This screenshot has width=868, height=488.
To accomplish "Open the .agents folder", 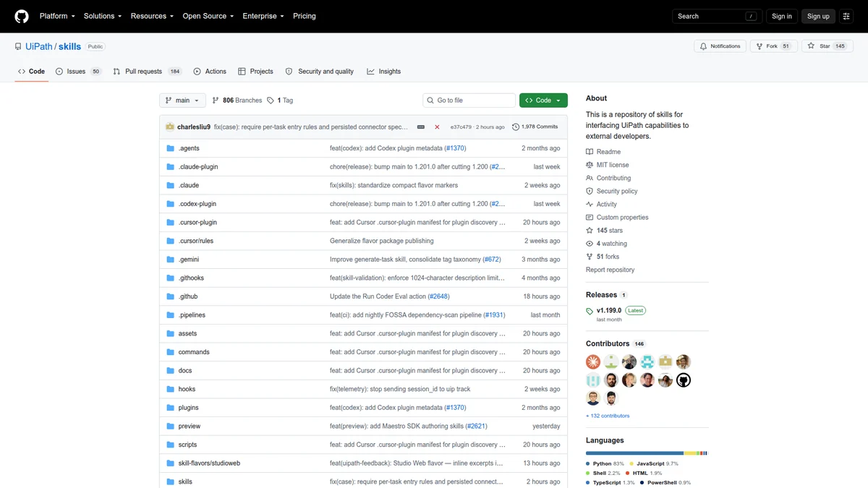I will [x=189, y=148].
